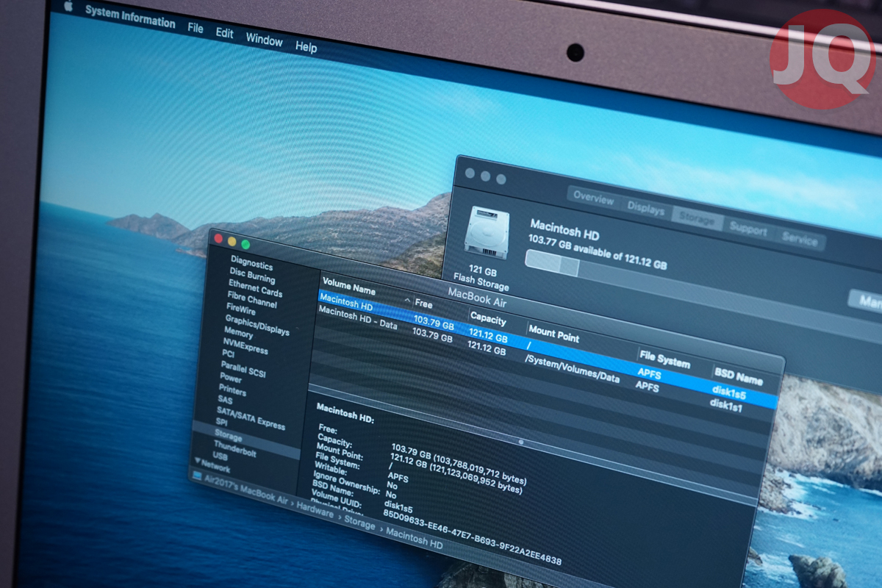
Task: Select Diagnostics in the sidebar
Action: point(251,265)
